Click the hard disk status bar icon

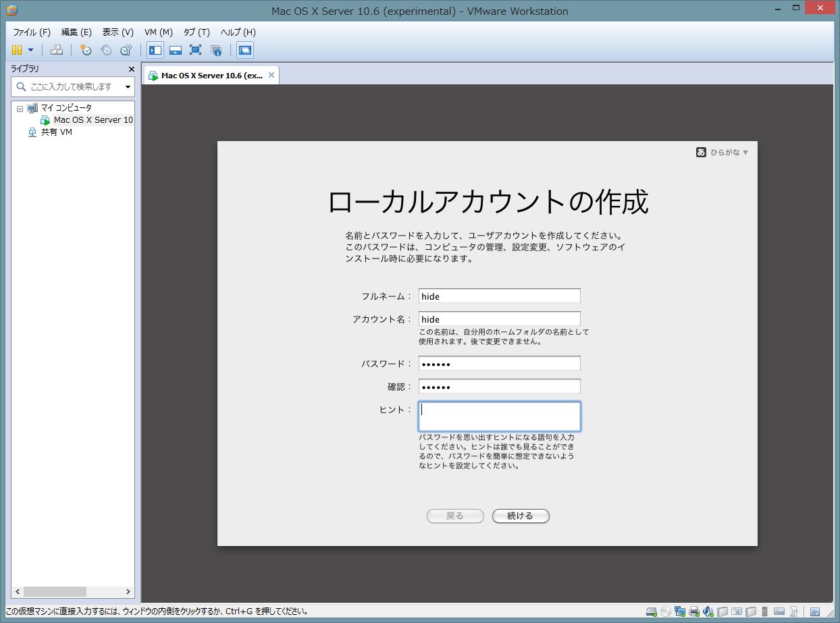coord(652,612)
